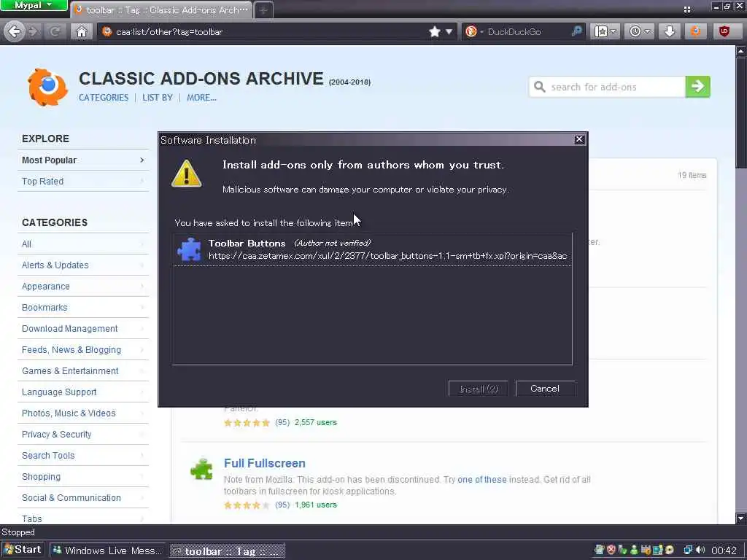Screen dimensions: 747x560
Task: Submit add-on search with green arrow
Action: [697, 87]
